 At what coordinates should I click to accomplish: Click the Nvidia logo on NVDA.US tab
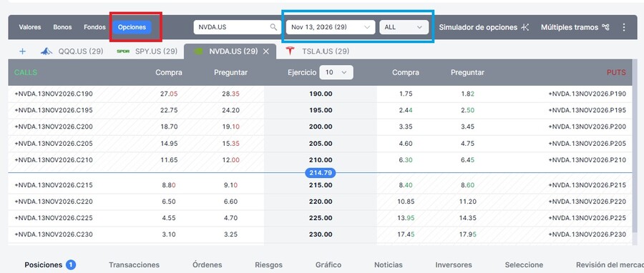point(199,51)
